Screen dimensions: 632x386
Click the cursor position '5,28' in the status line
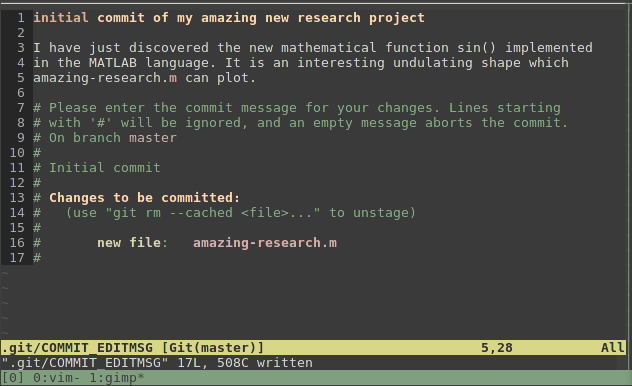click(x=497, y=348)
